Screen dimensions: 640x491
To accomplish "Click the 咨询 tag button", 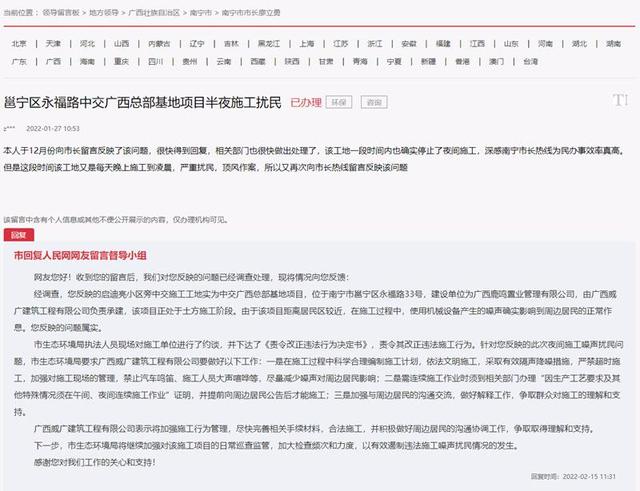I will [x=374, y=102].
